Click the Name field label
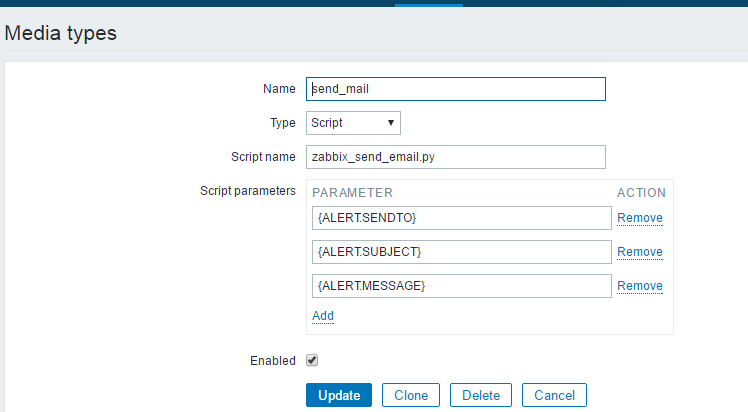This screenshot has width=748, height=412. click(x=279, y=89)
